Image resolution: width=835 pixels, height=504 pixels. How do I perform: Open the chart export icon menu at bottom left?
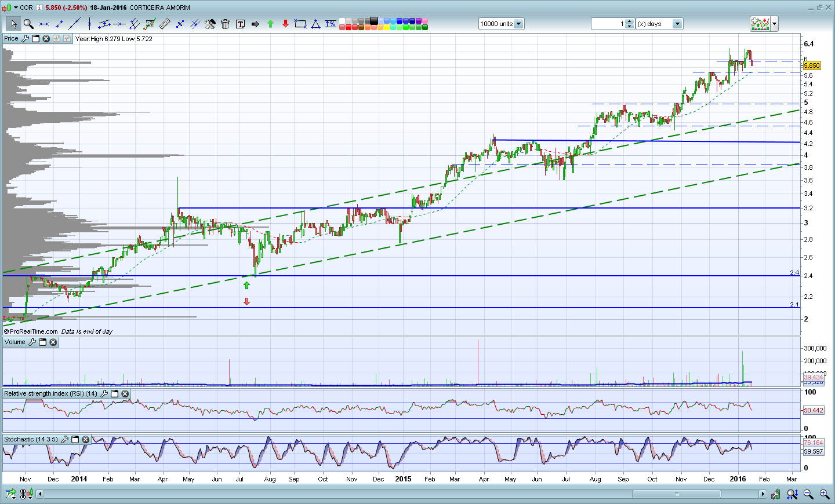click(x=11, y=494)
